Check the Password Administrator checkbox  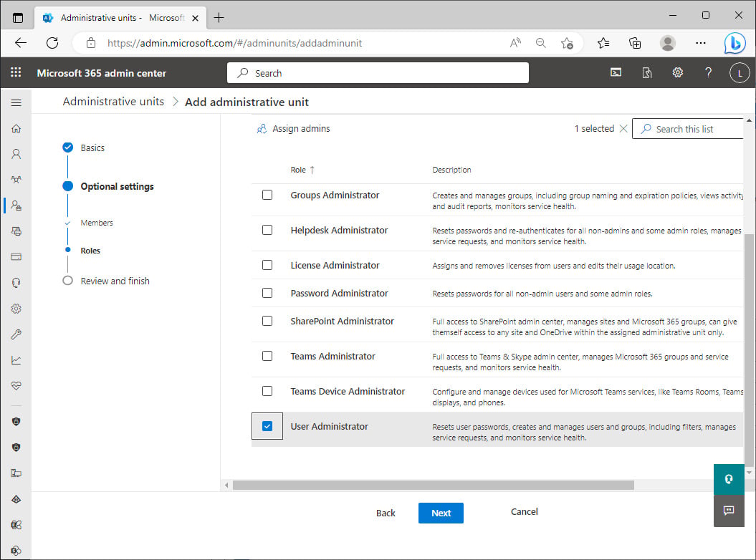(x=267, y=293)
